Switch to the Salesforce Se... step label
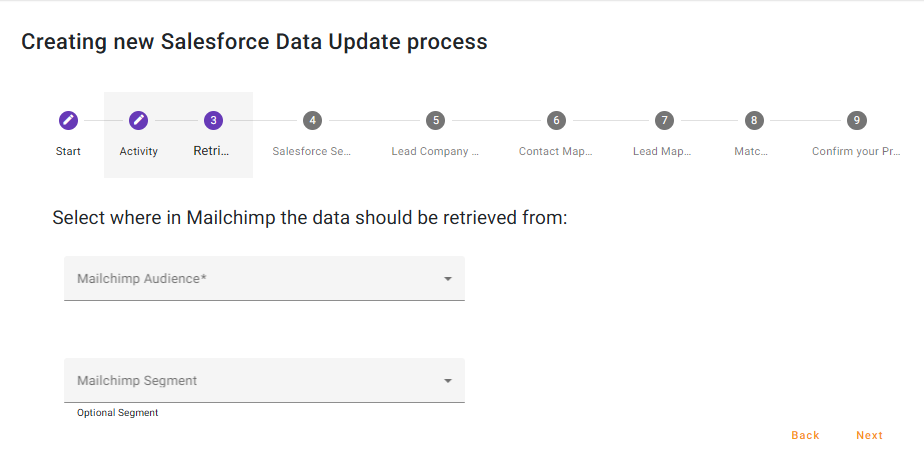This screenshot has width=924, height=471. [x=312, y=152]
